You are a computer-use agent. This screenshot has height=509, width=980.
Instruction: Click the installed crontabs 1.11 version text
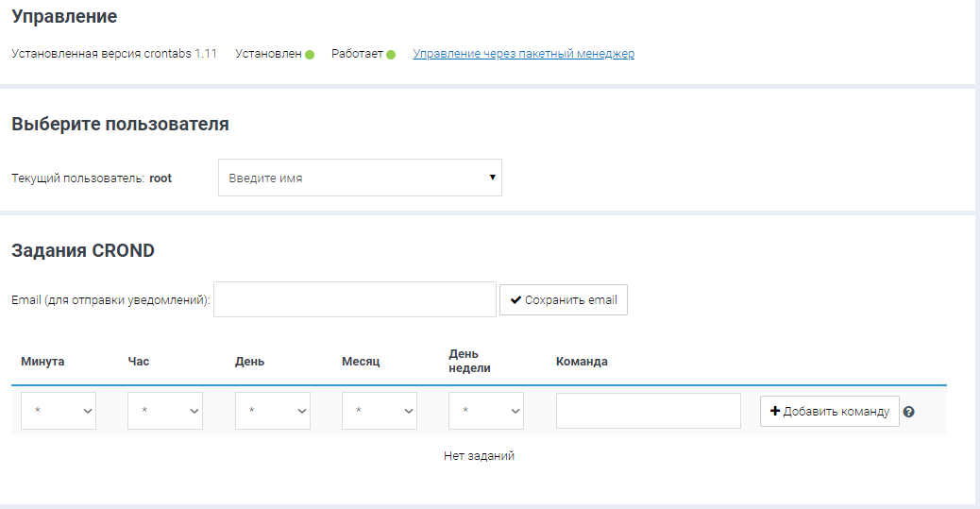114,54
